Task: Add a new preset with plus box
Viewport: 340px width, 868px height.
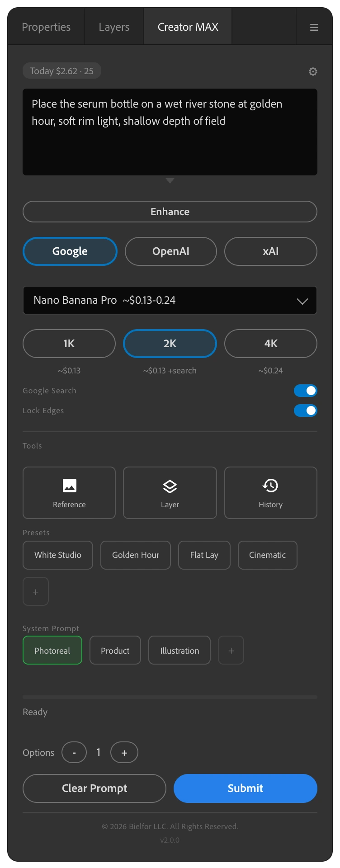Action: point(36,591)
